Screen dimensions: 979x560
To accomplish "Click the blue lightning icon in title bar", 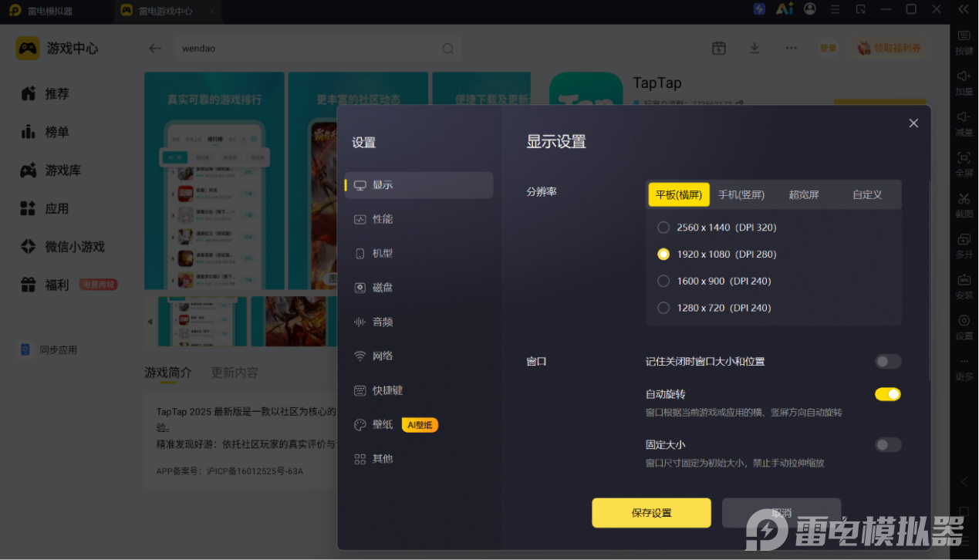I will (759, 9).
